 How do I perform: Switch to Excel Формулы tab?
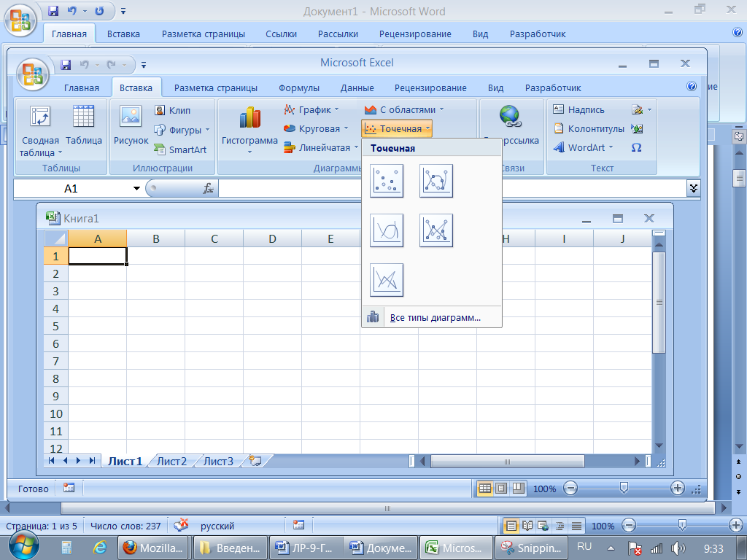298,87
